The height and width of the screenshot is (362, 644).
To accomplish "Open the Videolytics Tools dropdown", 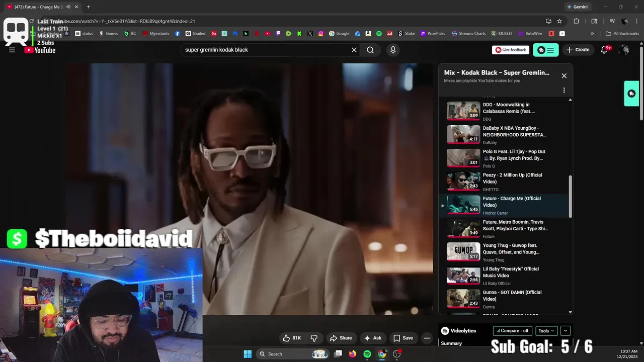I will click(546, 331).
